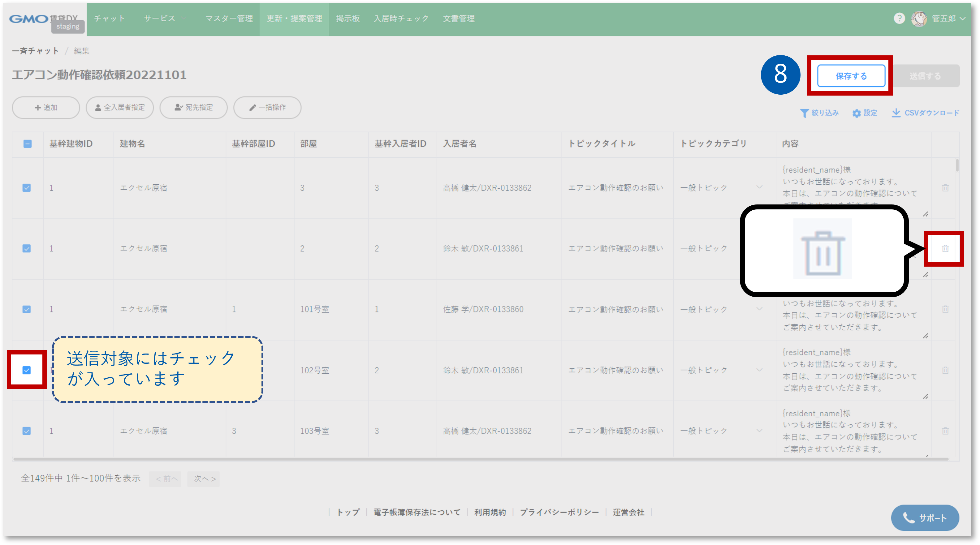Click the 次へ pagination button
Viewport: 980px width, 545px height.
204,479
